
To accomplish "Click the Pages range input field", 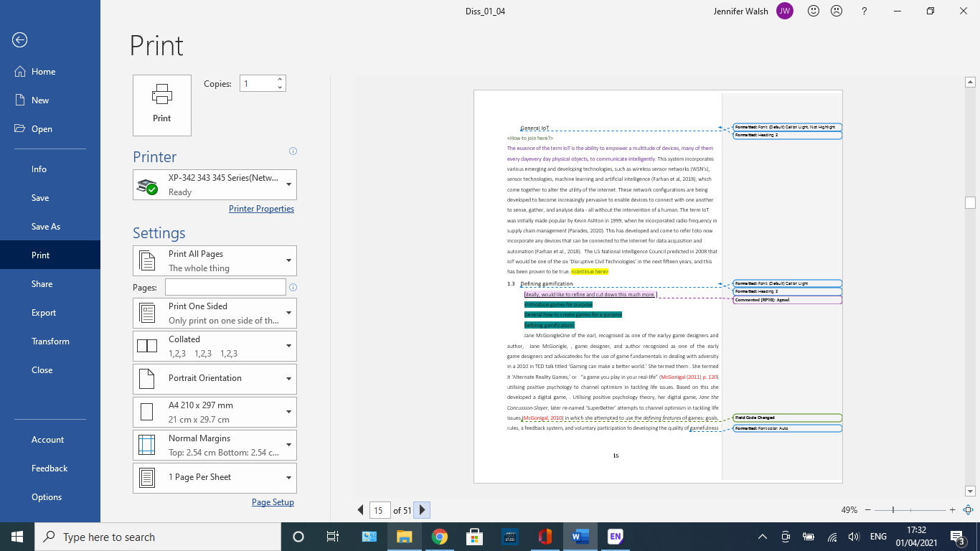I will point(225,287).
